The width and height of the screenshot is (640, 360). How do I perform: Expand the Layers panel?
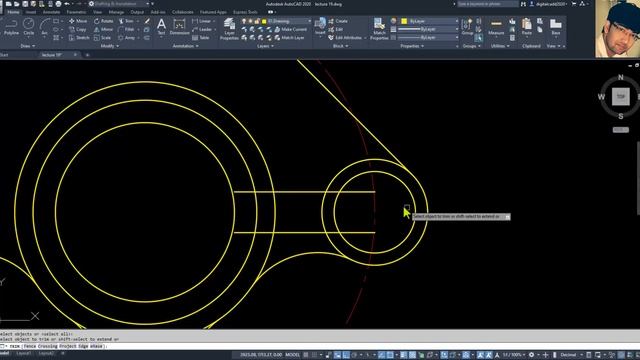tap(265, 46)
